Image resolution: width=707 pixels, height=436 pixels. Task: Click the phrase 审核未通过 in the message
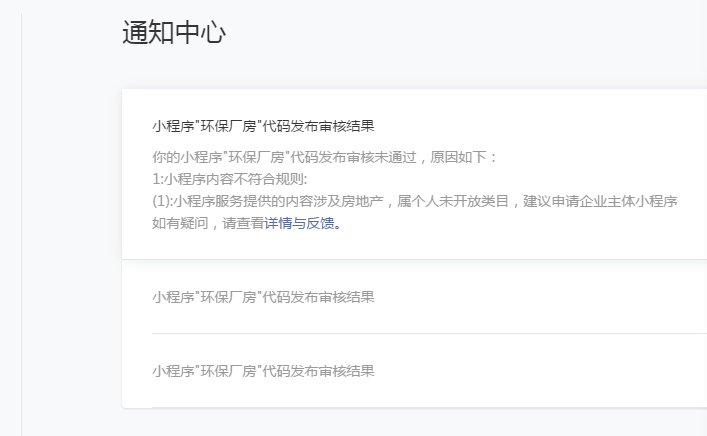[367, 157]
